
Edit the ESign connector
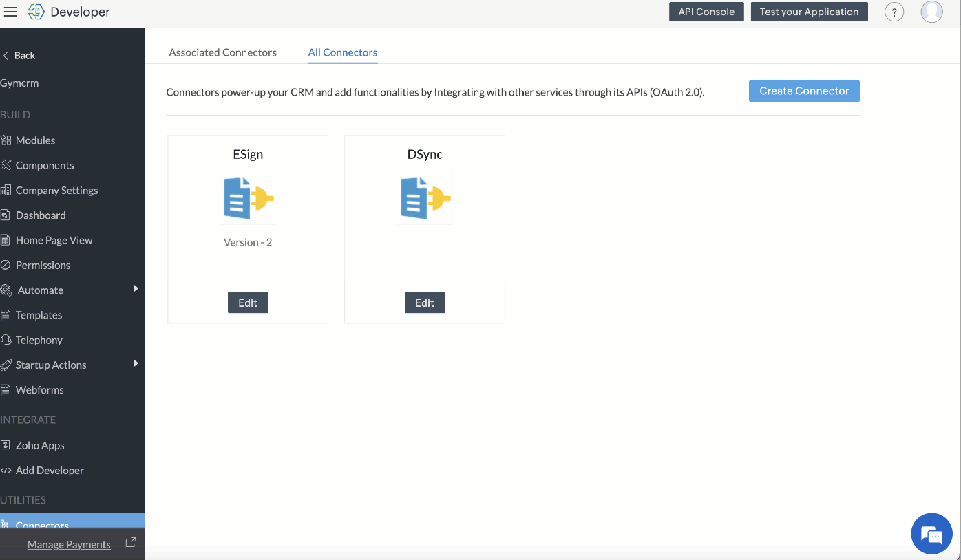coord(248,303)
